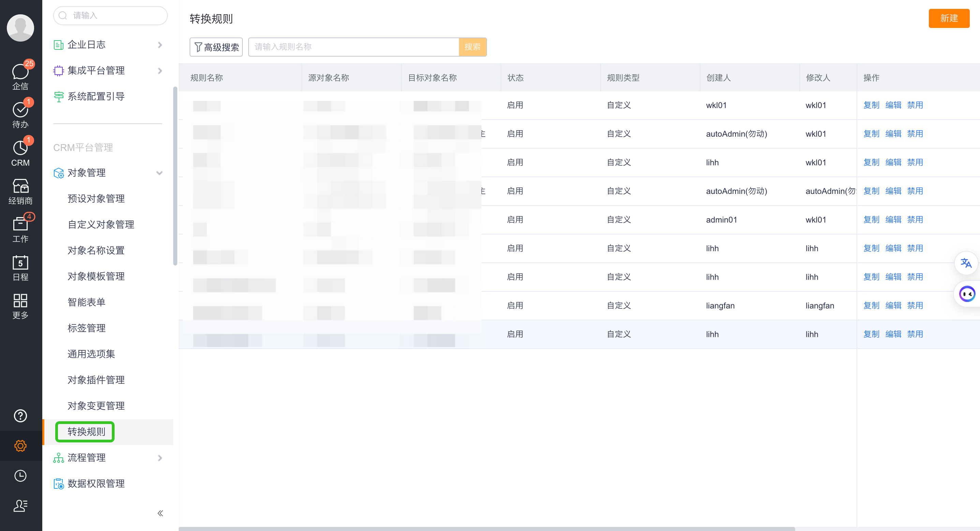Image resolution: width=980 pixels, height=531 pixels.
Task: Expand the 企业日志 menu arrow
Action: pyautogui.click(x=160, y=45)
